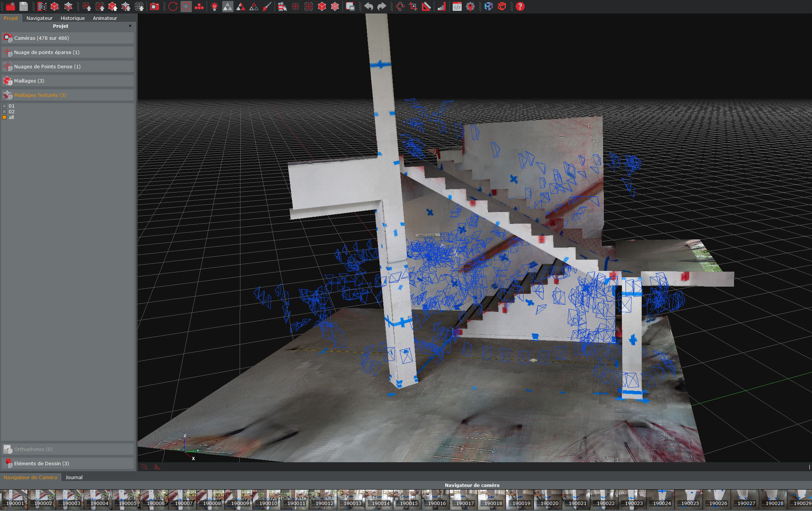Open the Journal tab
This screenshot has width=812, height=511.
click(x=74, y=477)
